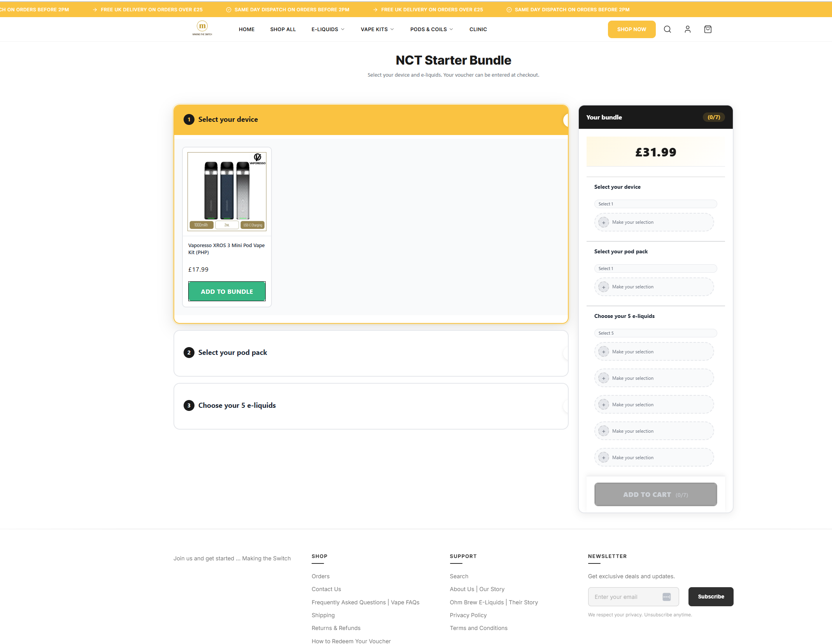
Task: Click the last e-liquid plus selection icon
Action: pyautogui.click(x=604, y=458)
